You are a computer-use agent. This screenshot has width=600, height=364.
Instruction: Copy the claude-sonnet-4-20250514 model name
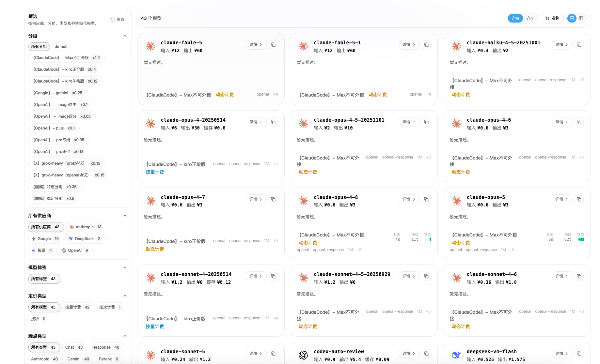[x=273, y=276]
